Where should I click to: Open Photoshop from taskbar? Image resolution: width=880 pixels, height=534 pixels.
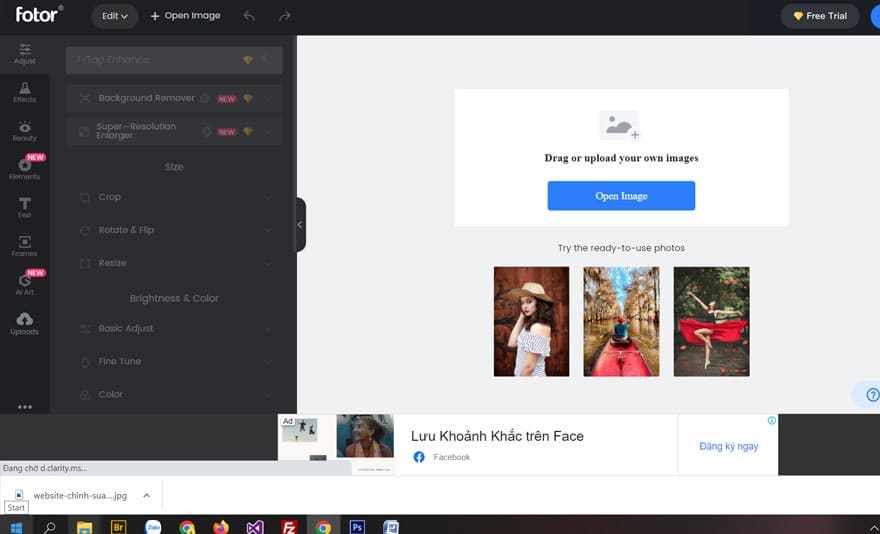coord(357,527)
